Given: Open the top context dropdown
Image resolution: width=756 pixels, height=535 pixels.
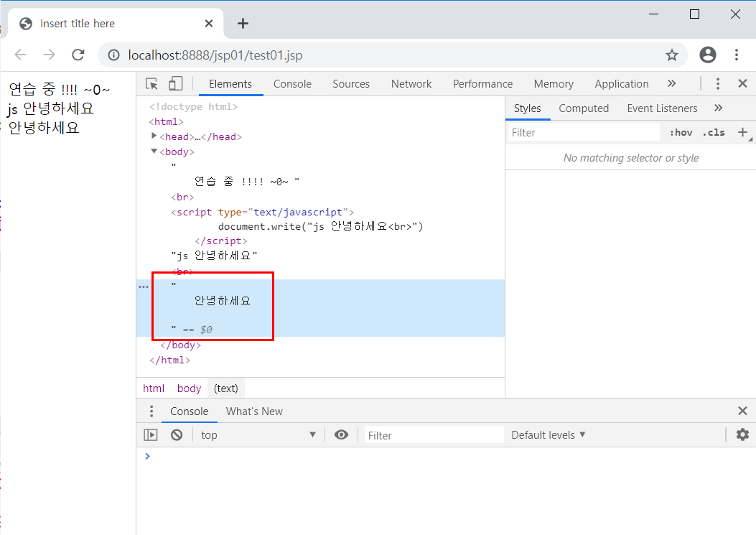Looking at the screenshot, I should coord(258,435).
